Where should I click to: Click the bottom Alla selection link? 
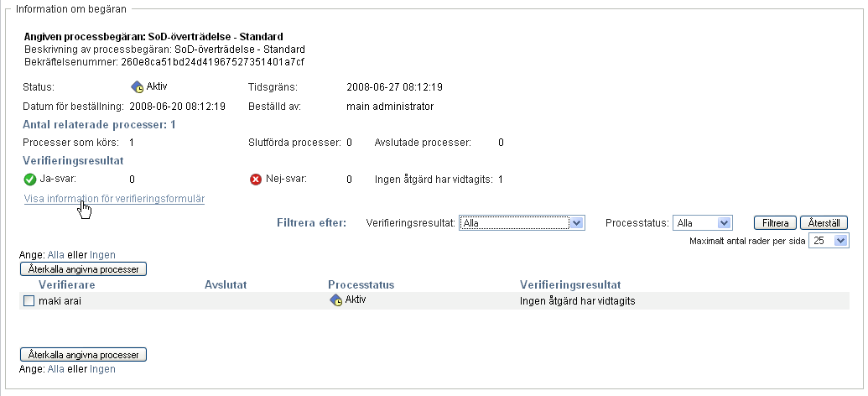coord(56,369)
